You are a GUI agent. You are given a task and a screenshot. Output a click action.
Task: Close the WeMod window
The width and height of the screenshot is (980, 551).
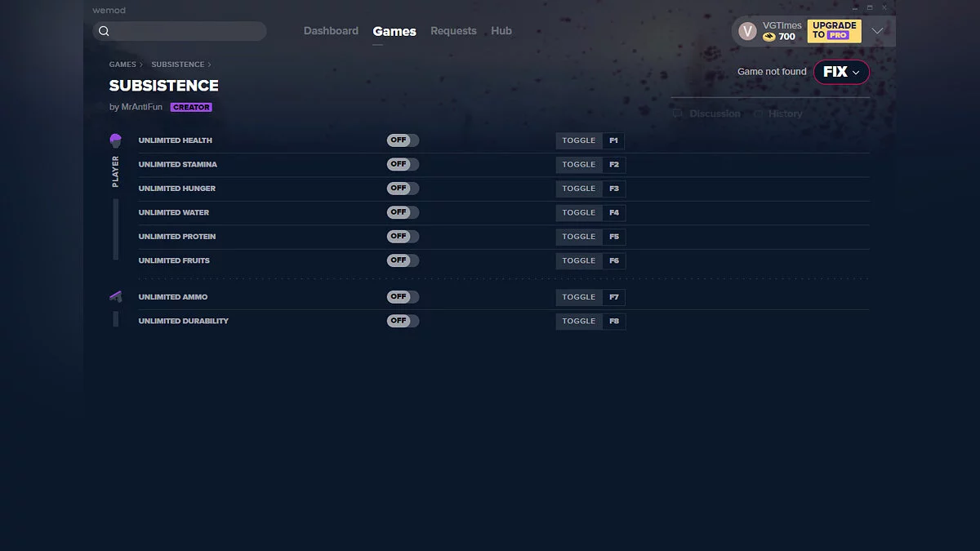click(886, 7)
